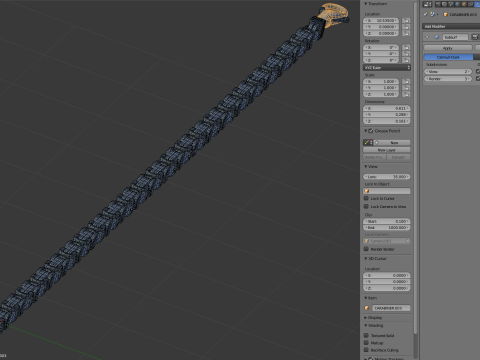Expand the Display panel

(x=366, y=318)
